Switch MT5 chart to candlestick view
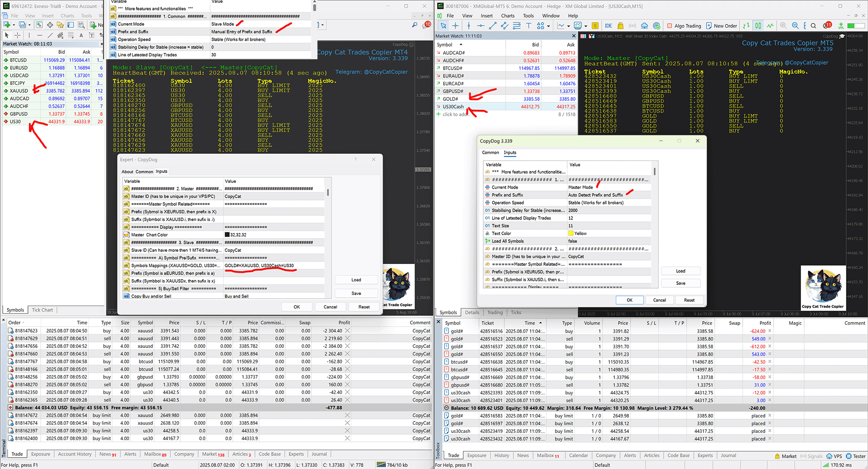 (x=758, y=26)
